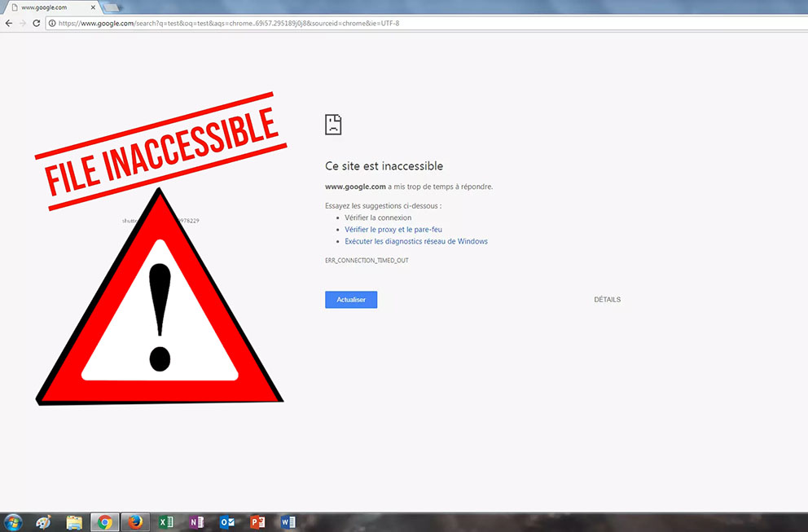Click the sad page error icon
The image size is (808, 532).
tap(333, 125)
